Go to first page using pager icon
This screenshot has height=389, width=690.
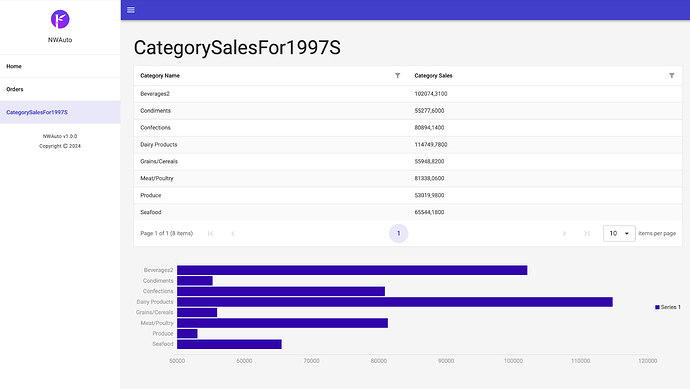click(x=210, y=233)
